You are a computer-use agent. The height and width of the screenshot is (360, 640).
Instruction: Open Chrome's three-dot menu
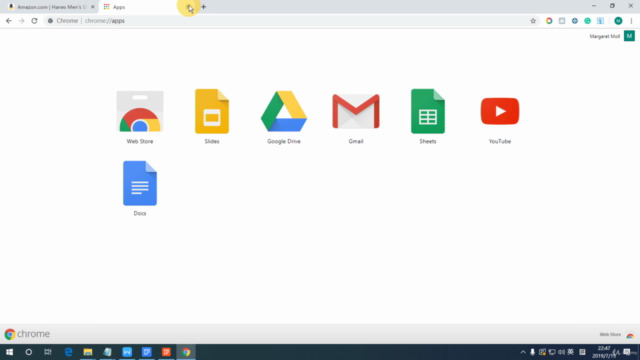[631, 21]
